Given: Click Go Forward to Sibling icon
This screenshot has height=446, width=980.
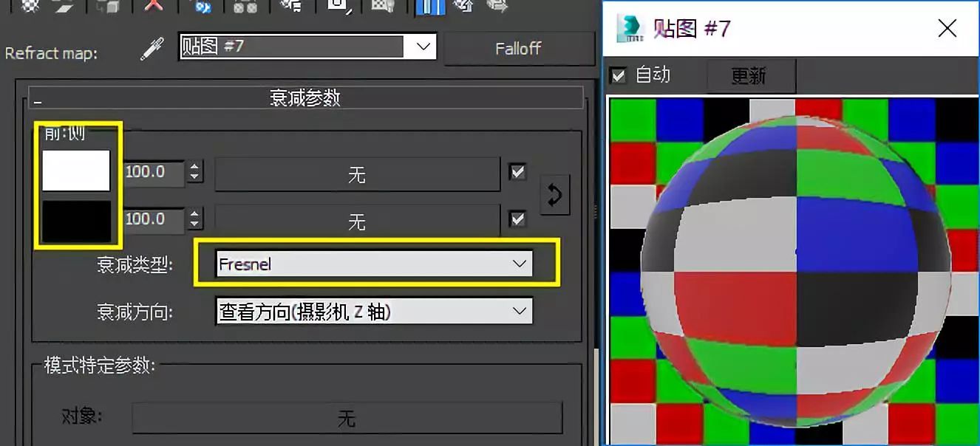Looking at the screenshot, I should 497,6.
